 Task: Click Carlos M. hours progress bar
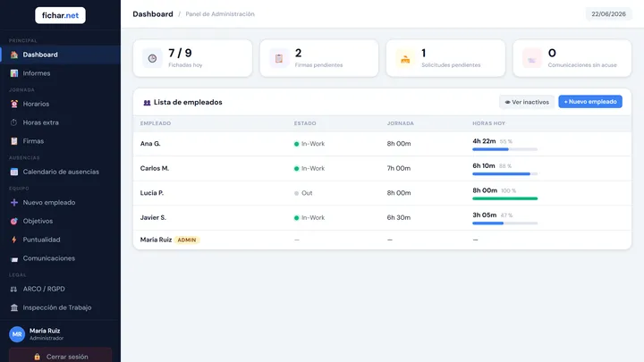[504, 174]
